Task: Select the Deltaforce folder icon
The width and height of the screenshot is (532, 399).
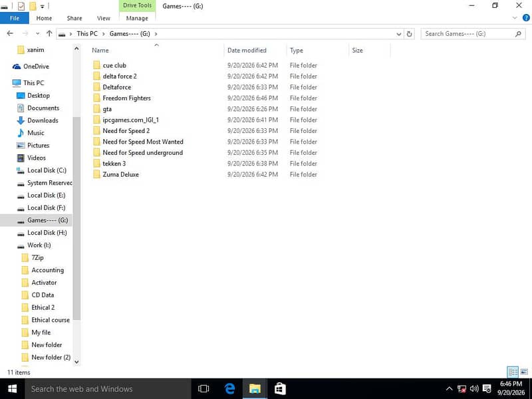Action: pos(96,87)
